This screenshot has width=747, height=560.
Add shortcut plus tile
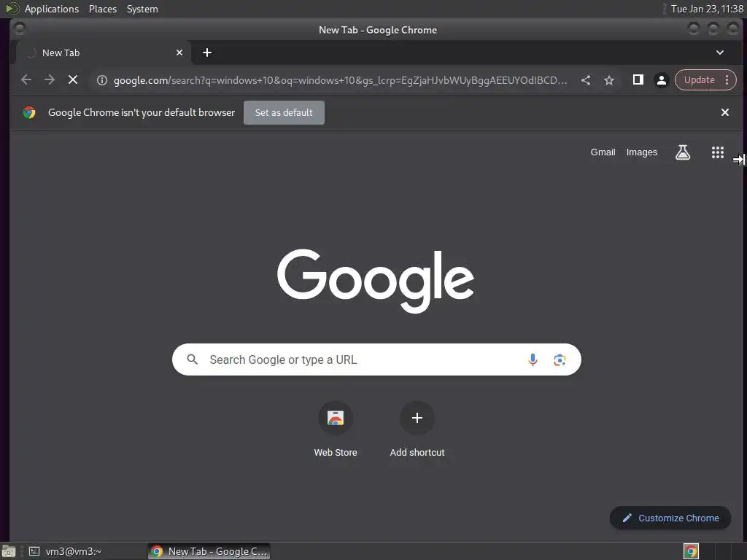point(417,430)
